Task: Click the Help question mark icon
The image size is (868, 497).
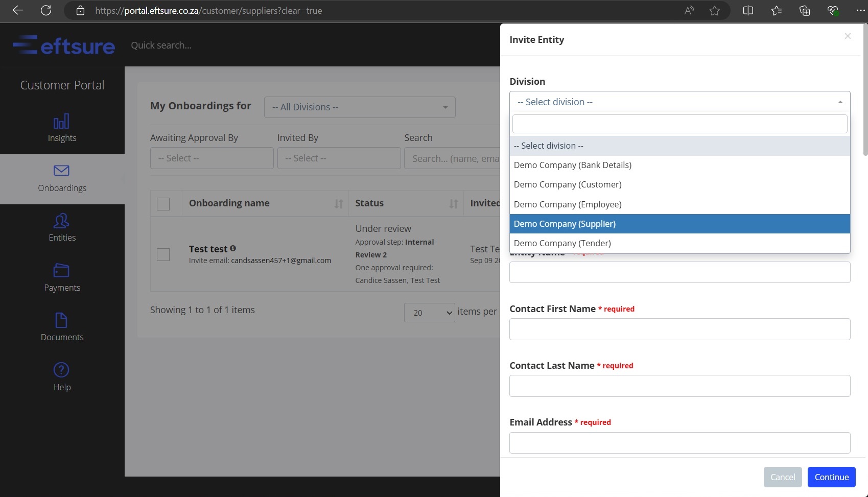Action: click(x=61, y=370)
